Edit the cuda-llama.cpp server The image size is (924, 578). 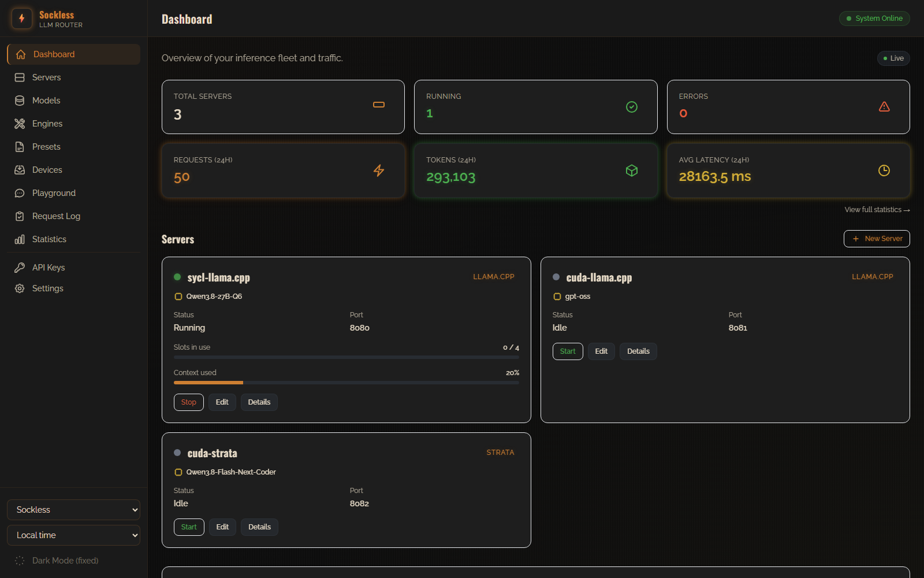(x=601, y=351)
